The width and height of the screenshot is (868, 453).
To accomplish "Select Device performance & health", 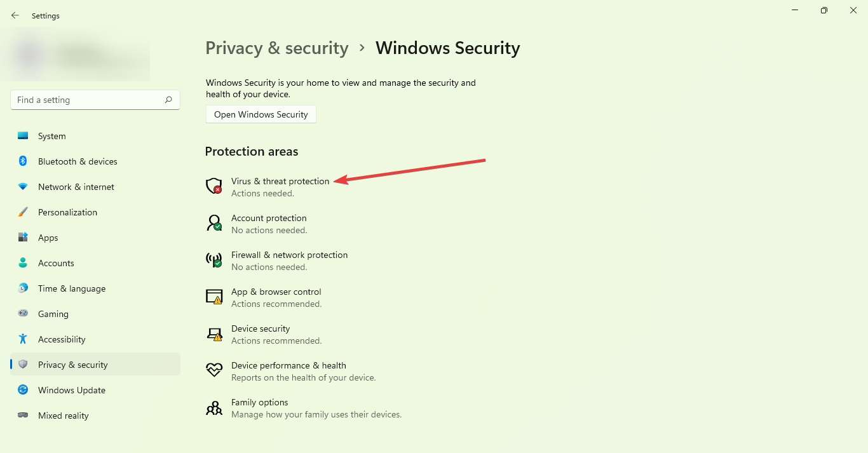I will (288, 365).
